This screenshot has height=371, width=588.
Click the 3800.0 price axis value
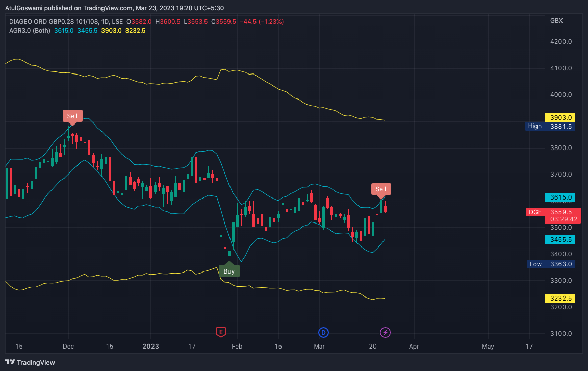(x=561, y=148)
